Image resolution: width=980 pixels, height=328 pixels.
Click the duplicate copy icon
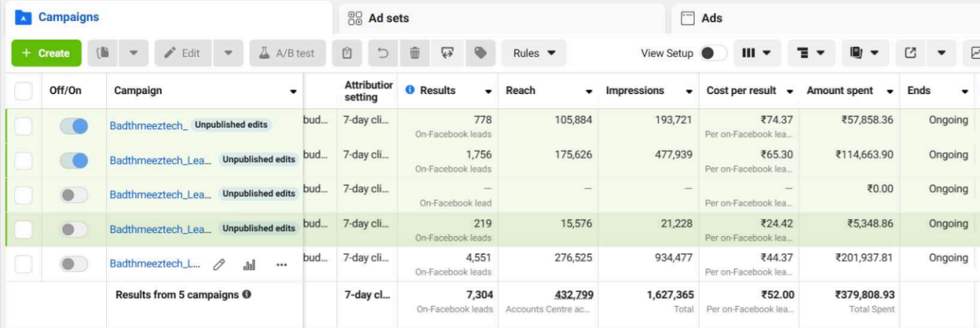click(104, 53)
